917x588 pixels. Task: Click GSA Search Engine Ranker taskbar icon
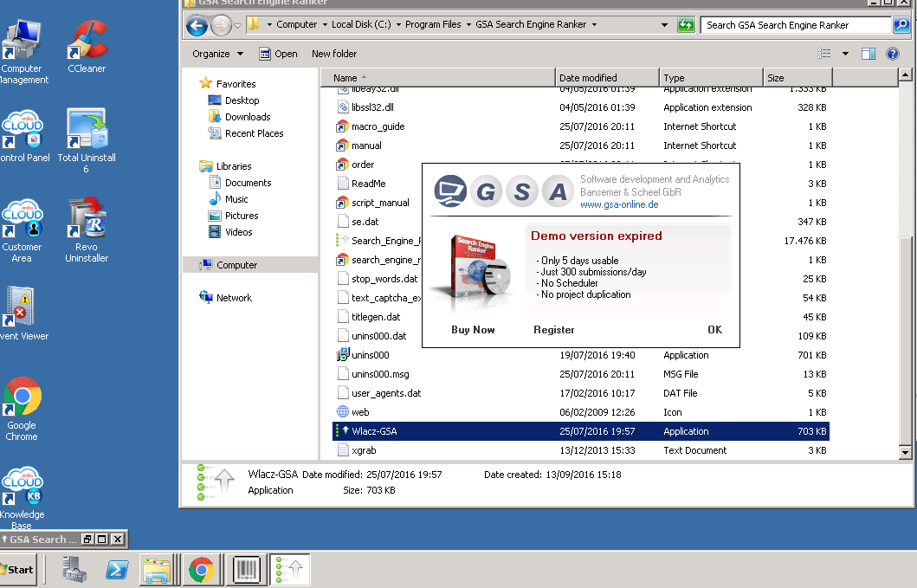(x=289, y=570)
